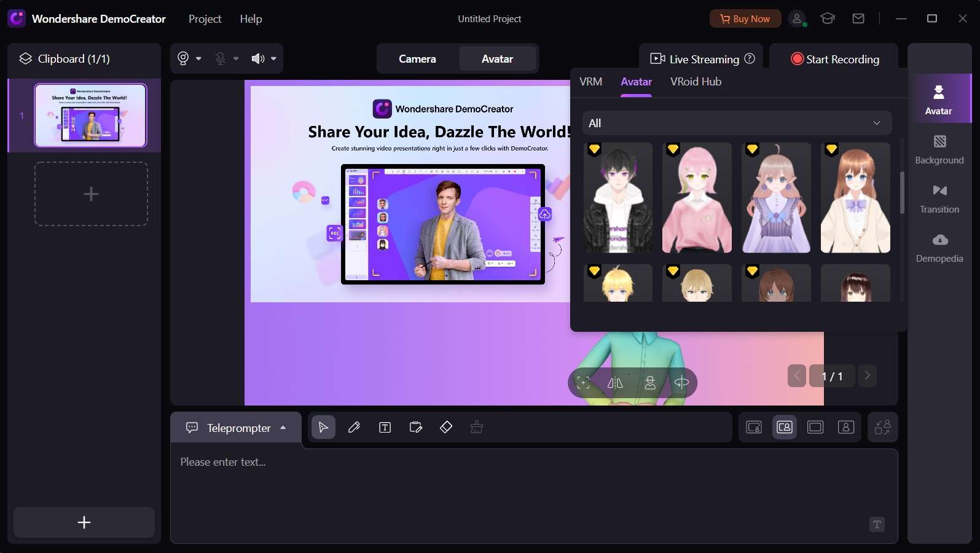This screenshot has width=980, height=553.
Task: Collapse the Teleprompter panel arrow
Action: coord(283,428)
